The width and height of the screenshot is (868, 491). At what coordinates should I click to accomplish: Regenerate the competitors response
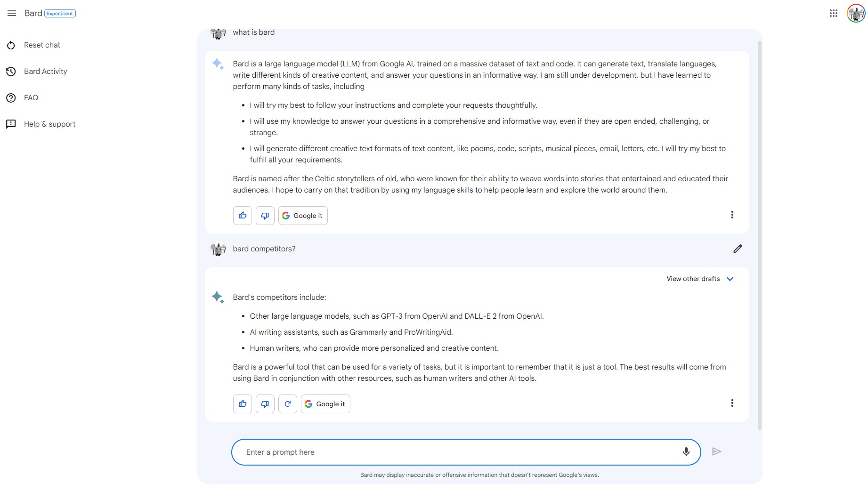click(288, 404)
